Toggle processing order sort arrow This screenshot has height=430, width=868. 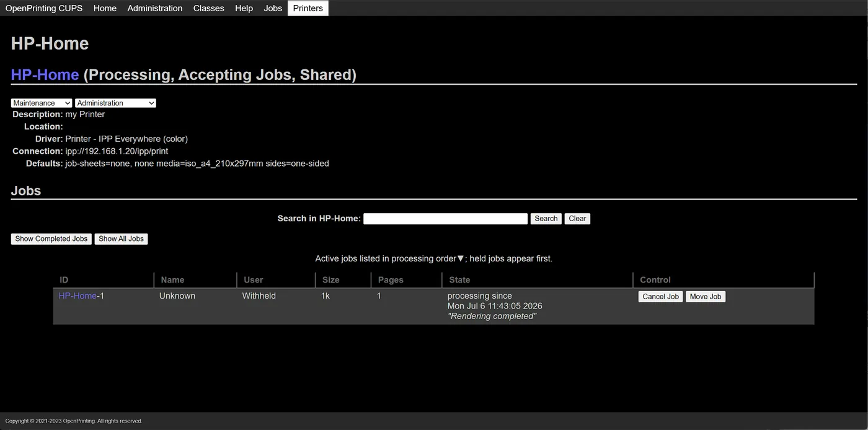461,258
